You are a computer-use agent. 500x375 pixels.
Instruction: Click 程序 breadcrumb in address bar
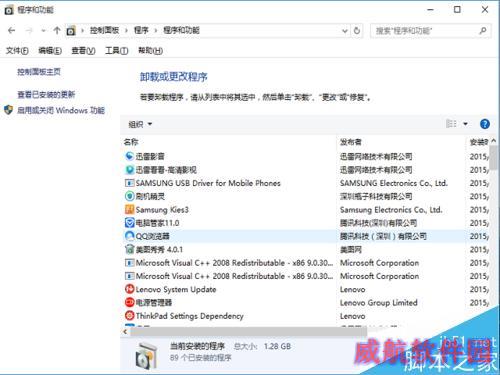pyautogui.click(x=141, y=31)
